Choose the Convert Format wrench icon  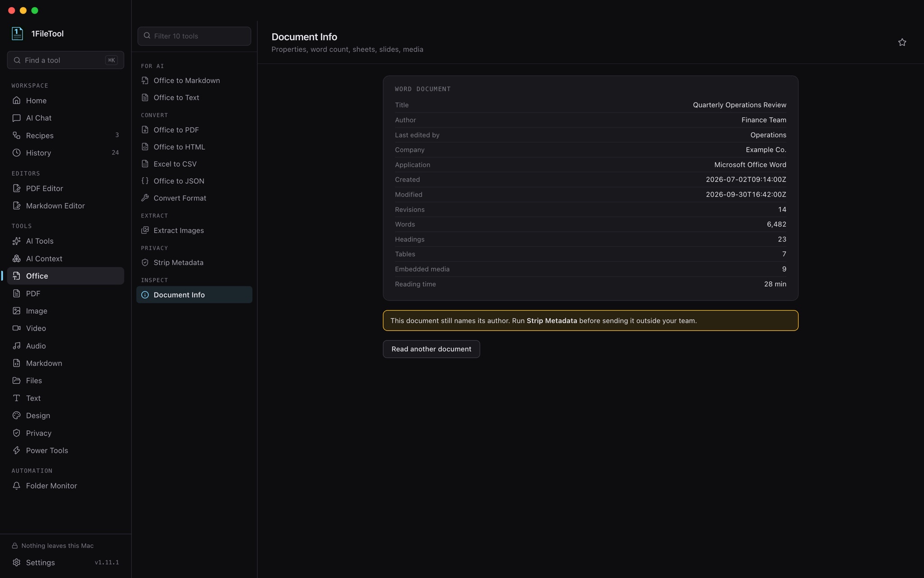[x=145, y=198]
